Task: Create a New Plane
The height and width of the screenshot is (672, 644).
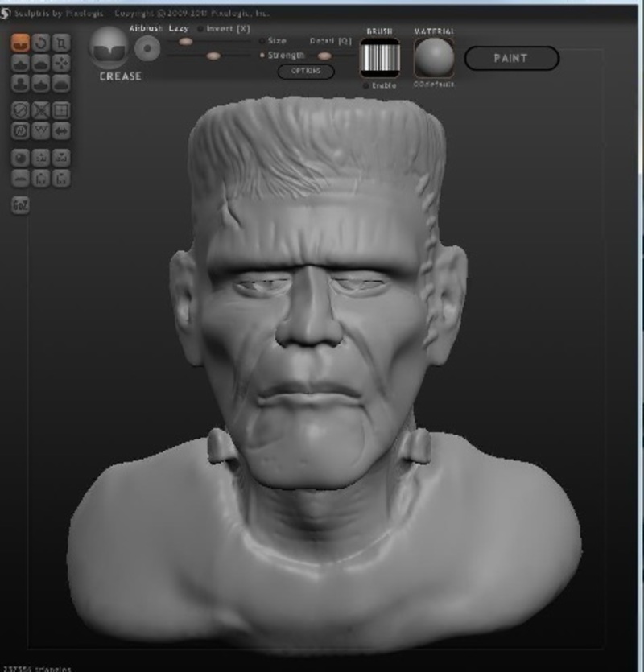Action: pyautogui.click(x=20, y=179)
